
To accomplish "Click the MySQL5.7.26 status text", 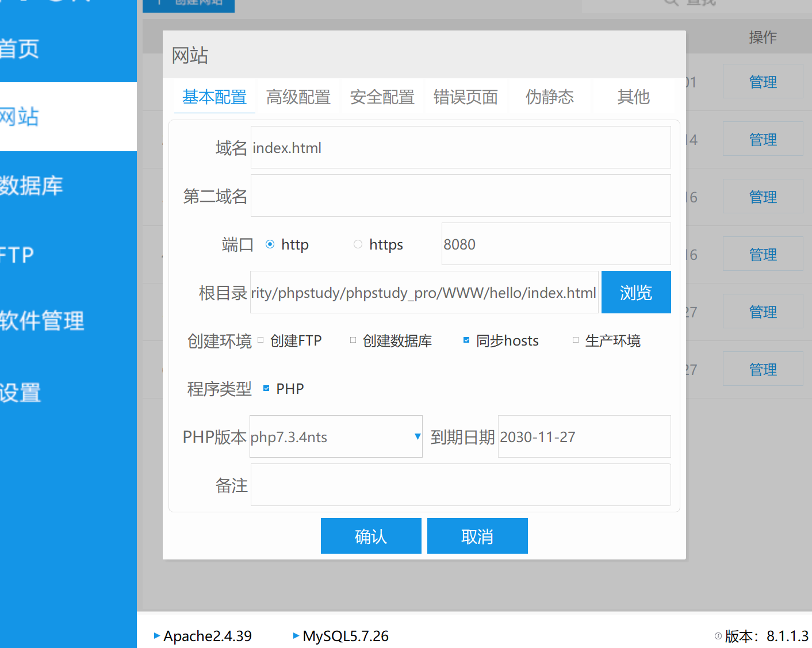I will click(x=346, y=636).
